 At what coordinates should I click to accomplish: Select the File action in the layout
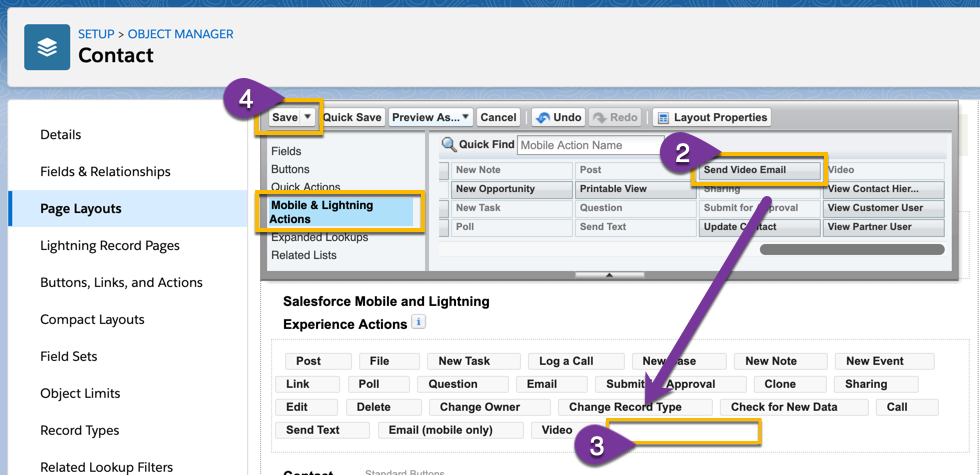click(x=389, y=361)
